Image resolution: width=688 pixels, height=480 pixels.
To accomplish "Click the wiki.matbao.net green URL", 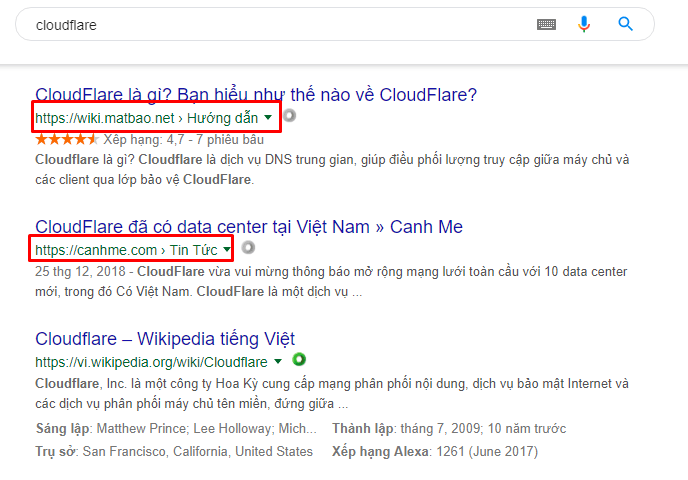I will (x=147, y=118).
